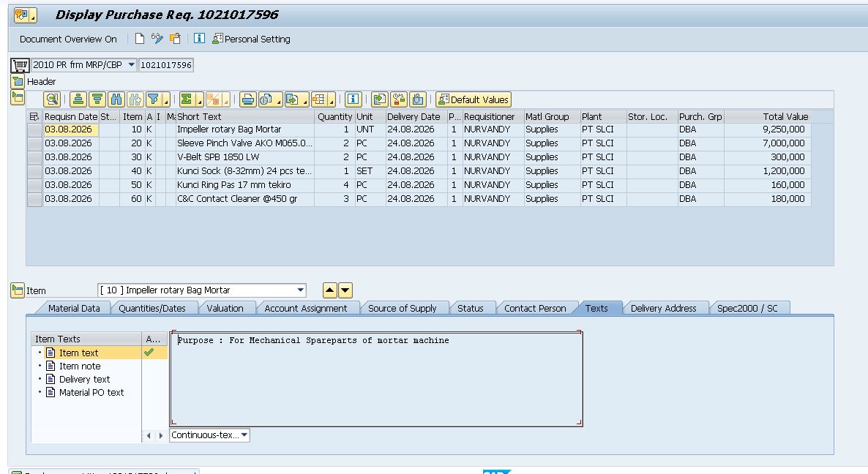The width and height of the screenshot is (868, 474).
Task: Select Delivery text in Item Texts tree
Action: point(84,379)
